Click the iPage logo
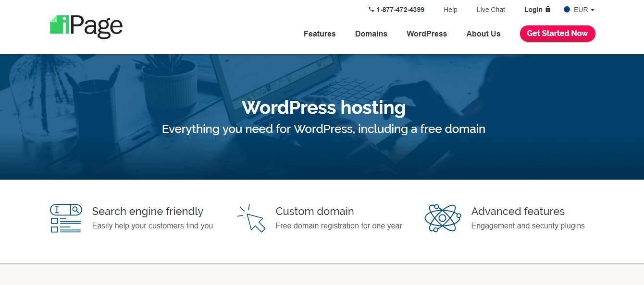The image size is (644, 285). [87, 26]
